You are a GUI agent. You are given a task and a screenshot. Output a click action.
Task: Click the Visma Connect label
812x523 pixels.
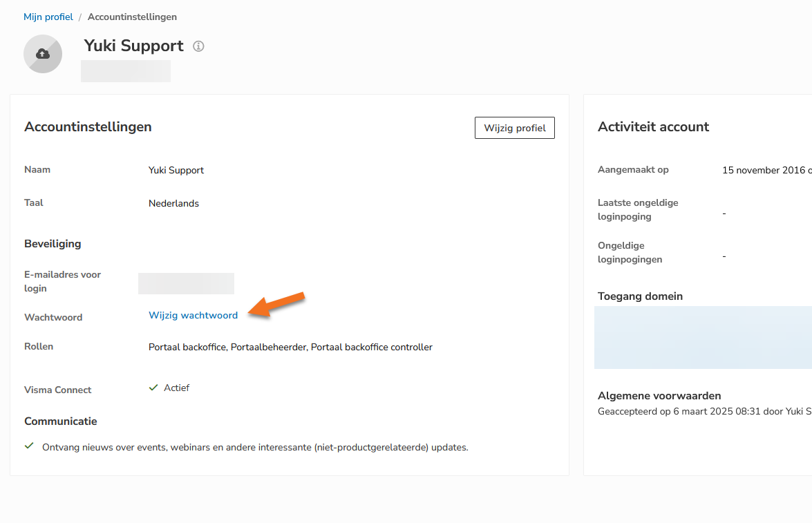(x=57, y=390)
